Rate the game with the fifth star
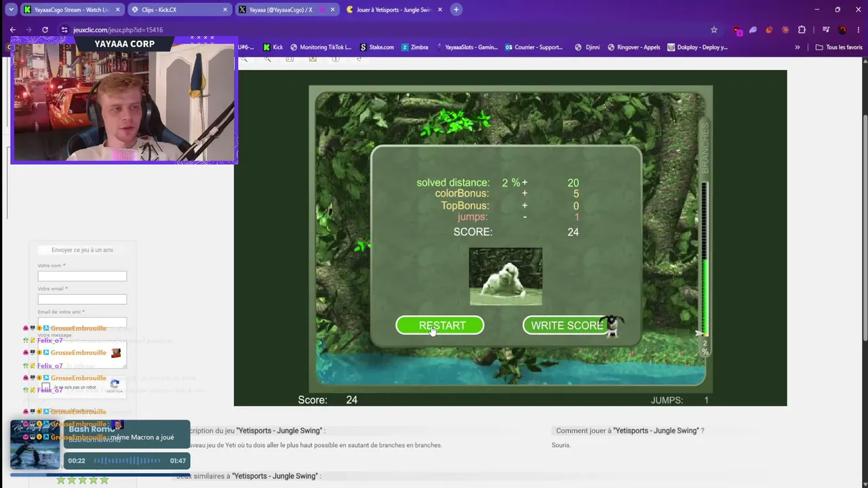 click(x=104, y=480)
